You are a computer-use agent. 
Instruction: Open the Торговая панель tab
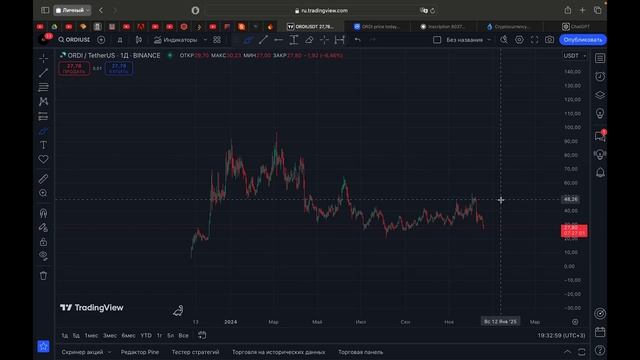360,352
